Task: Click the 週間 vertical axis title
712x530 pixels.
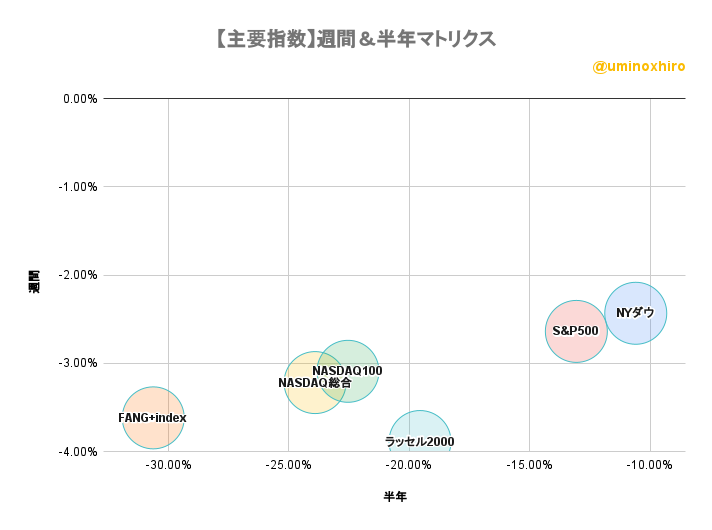Action: click(x=34, y=282)
